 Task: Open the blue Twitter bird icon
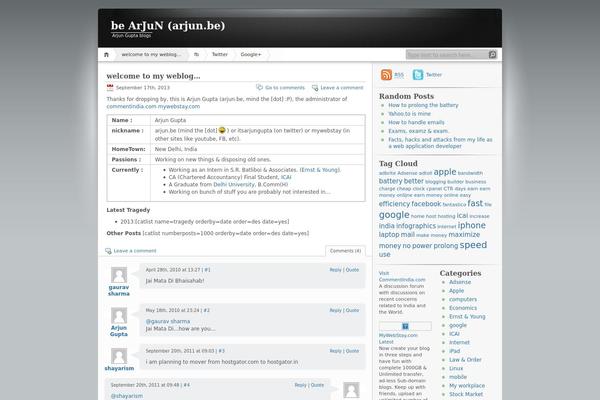pos(418,75)
